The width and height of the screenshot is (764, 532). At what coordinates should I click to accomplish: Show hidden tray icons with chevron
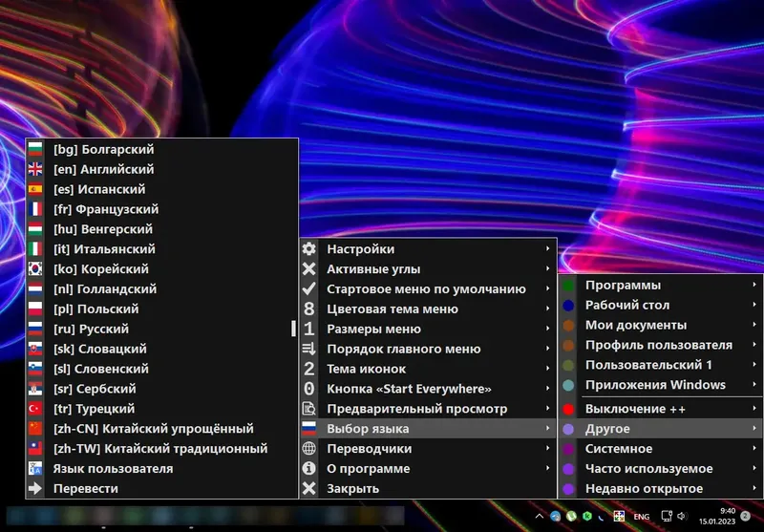coord(540,517)
